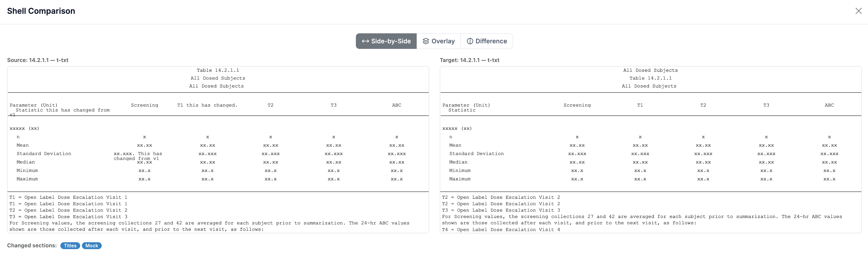Click the Source: 14.2.1.1 — t-txt heading
The height and width of the screenshot is (256, 868).
click(x=38, y=60)
